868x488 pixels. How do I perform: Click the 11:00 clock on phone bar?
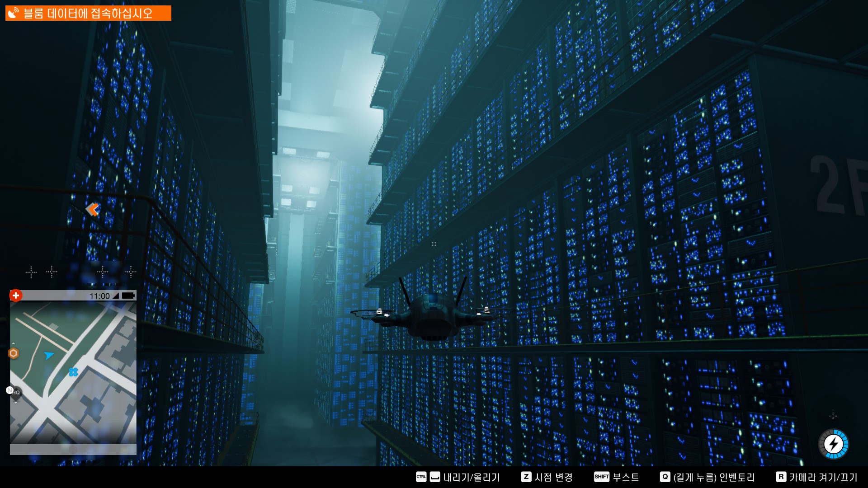coord(99,296)
